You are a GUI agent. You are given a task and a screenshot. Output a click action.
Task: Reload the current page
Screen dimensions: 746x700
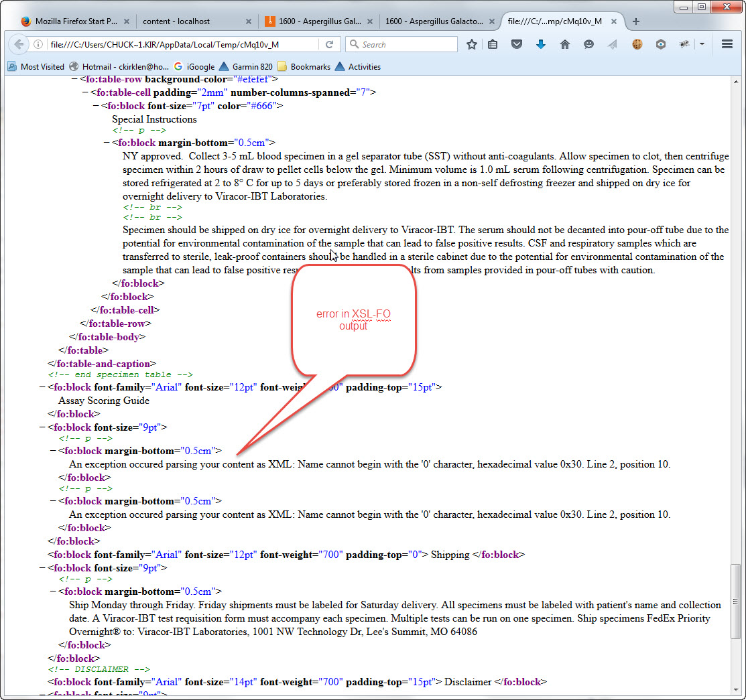(329, 44)
